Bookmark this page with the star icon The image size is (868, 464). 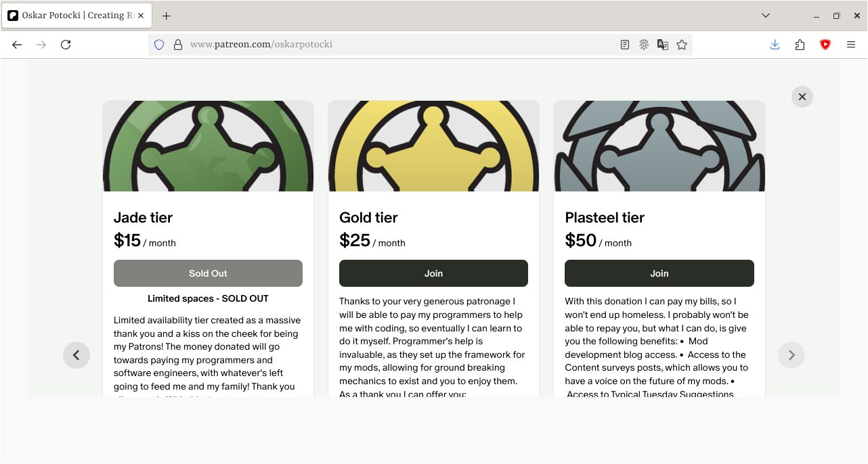click(682, 45)
